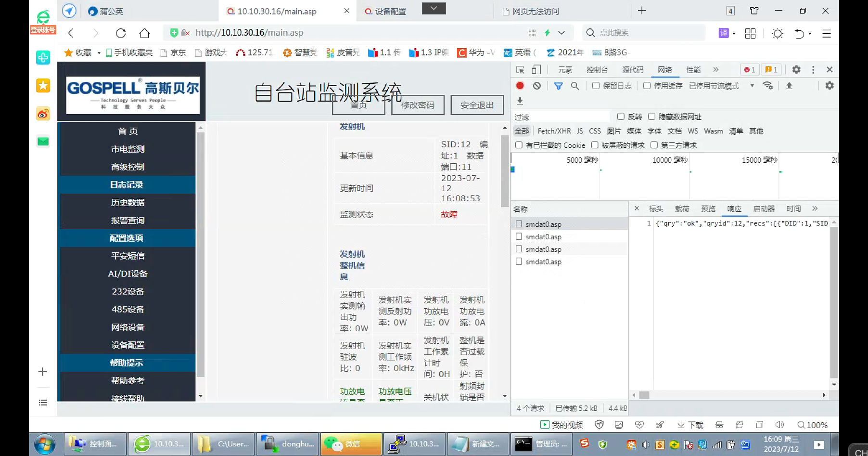The image size is (868, 456).
Task: Open DevTools settings gear
Action: pos(796,70)
